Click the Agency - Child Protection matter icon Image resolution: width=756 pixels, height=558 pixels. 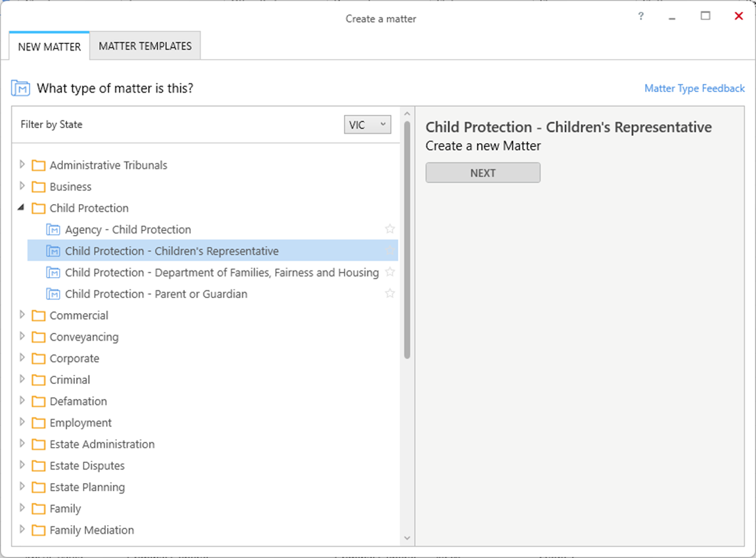click(53, 230)
